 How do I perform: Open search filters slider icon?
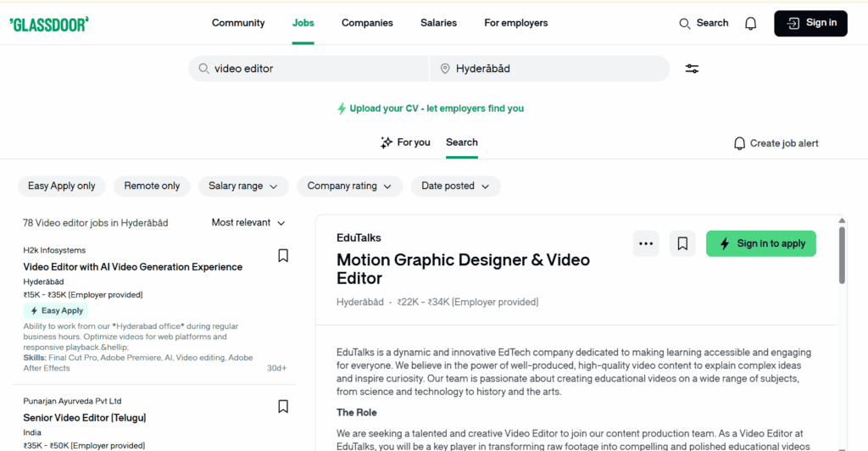(692, 69)
